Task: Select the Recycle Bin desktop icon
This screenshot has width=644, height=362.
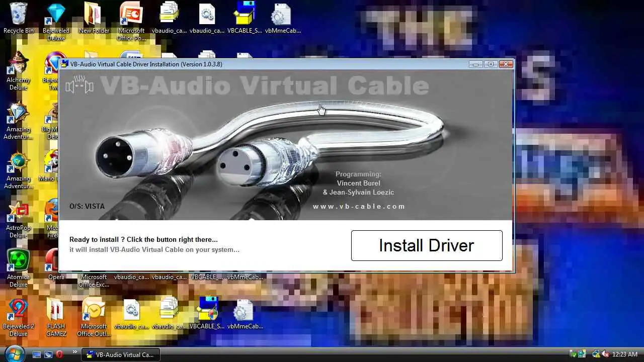Action: click(x=19, y=18)
